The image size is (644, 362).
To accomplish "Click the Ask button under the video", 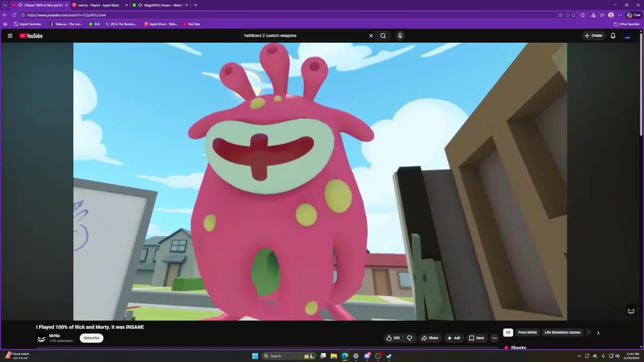I will click(453, 338).
